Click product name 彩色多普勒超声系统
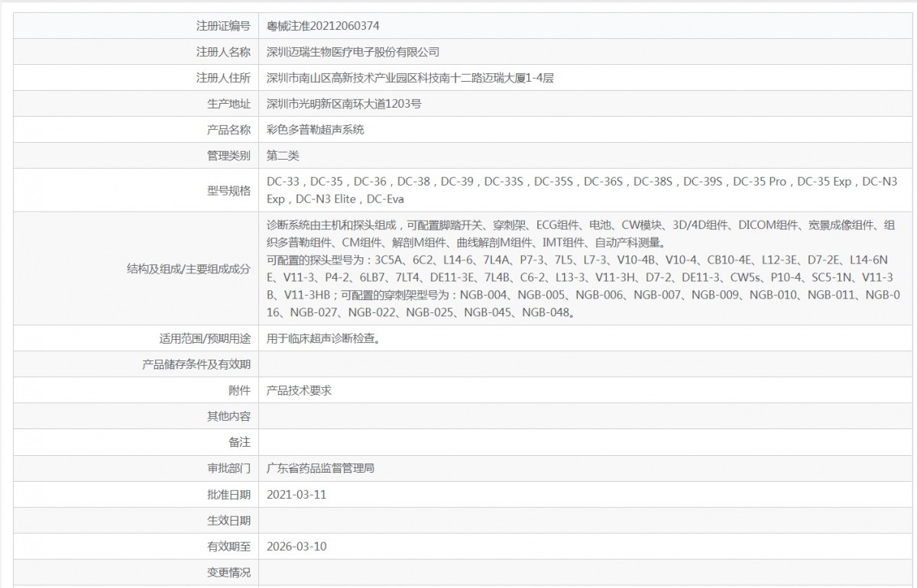The height and width of the screenshot is (588, 917). (316, 130)
